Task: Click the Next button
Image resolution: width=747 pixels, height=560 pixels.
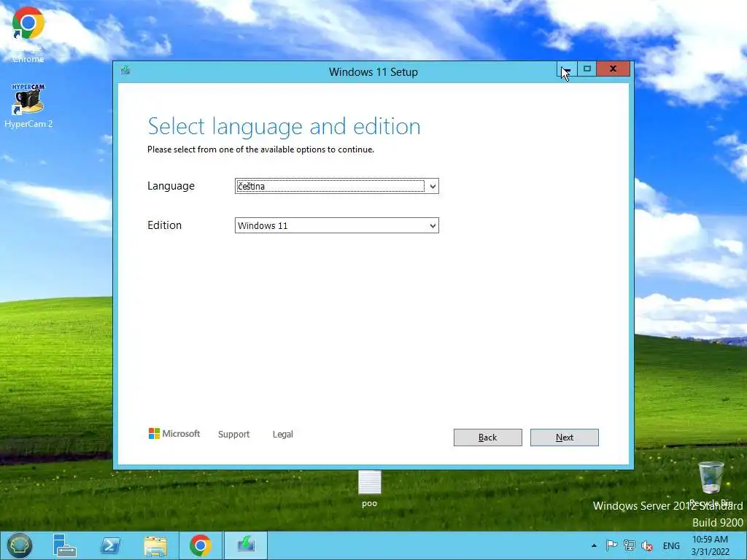Action: click(565, 437)
